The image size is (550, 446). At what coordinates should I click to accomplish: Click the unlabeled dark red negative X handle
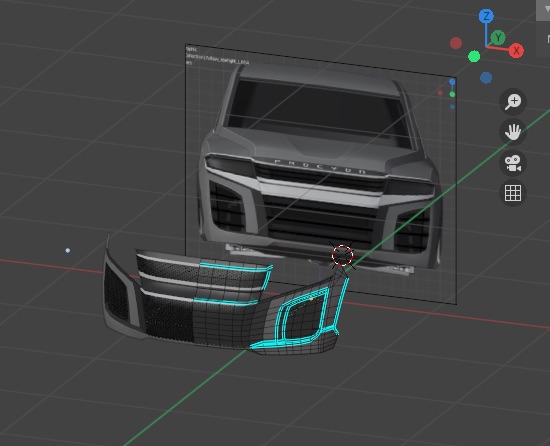tap(456, 43)
